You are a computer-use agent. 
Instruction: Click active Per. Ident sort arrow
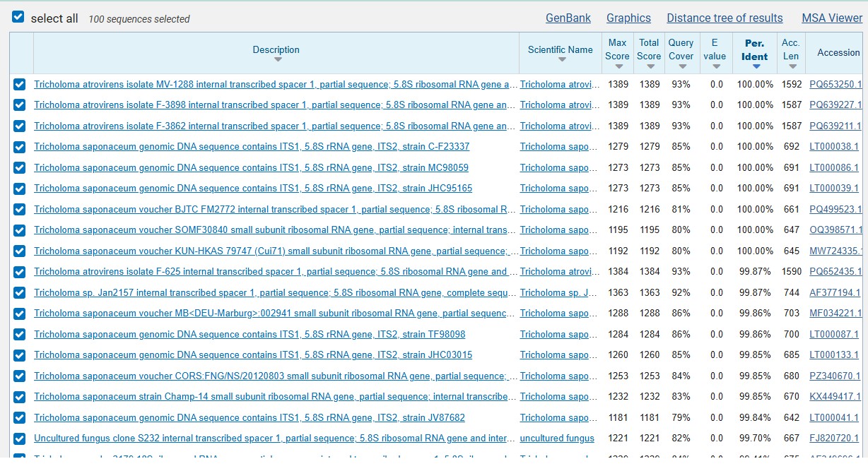pos(756,66)
